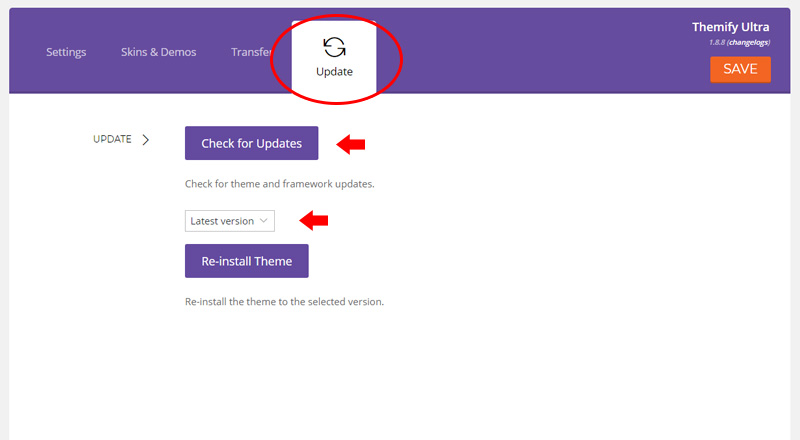Click the Re-install Theme button

point(246,261)
